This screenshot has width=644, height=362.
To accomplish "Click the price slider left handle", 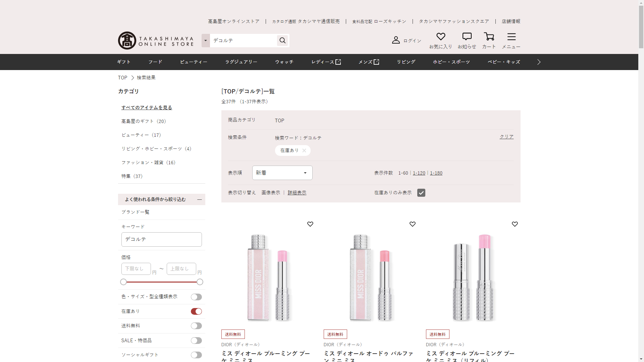I will [123, 282].
